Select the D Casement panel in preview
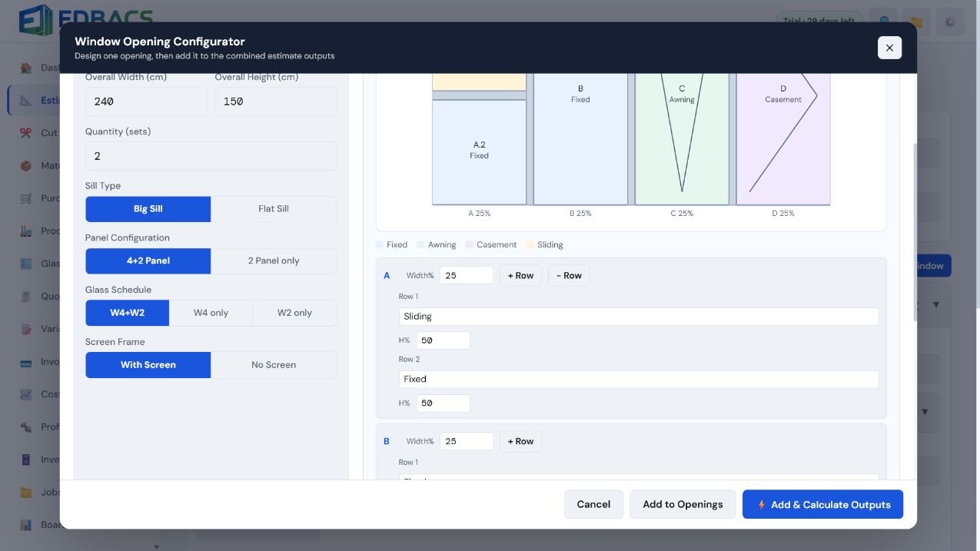This screenshot has height=551, width=980. tap(783, 138)
